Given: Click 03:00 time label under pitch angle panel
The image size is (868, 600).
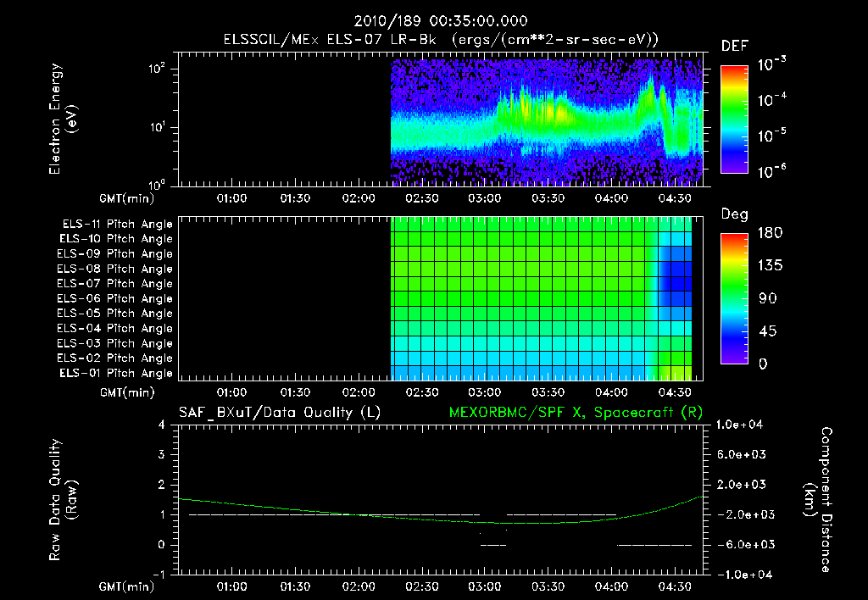Looking at the screenshot, I should point(485,392).
